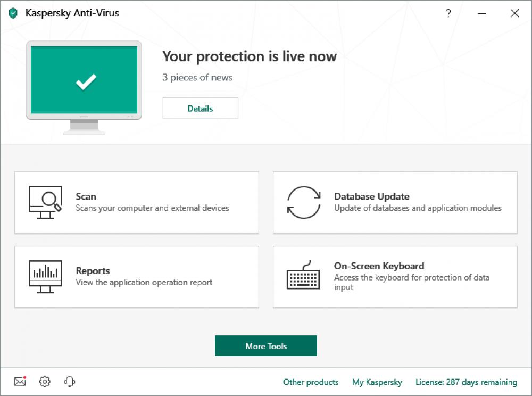Open the Reports panel
The image size is (532, 396).
[x=136, y=277]
